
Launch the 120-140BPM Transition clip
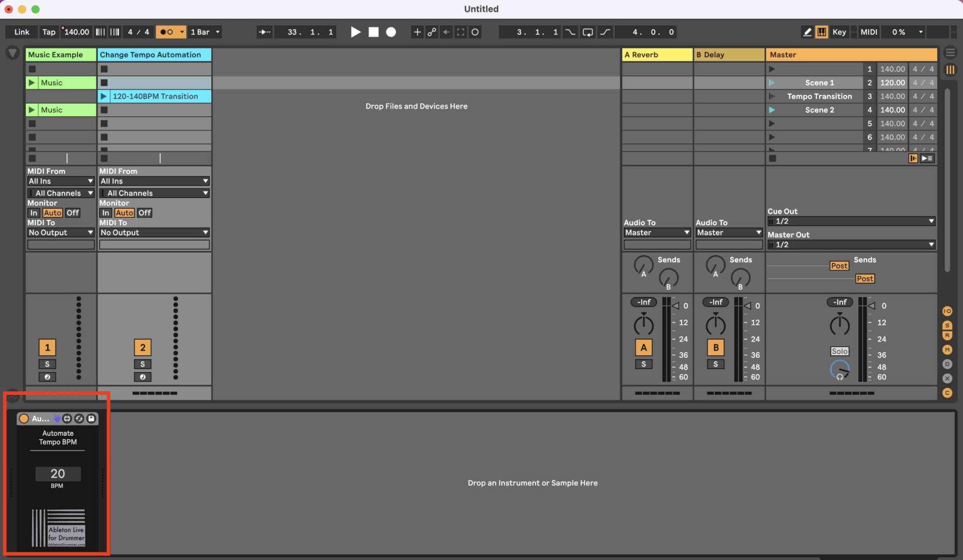pos(104,96)
